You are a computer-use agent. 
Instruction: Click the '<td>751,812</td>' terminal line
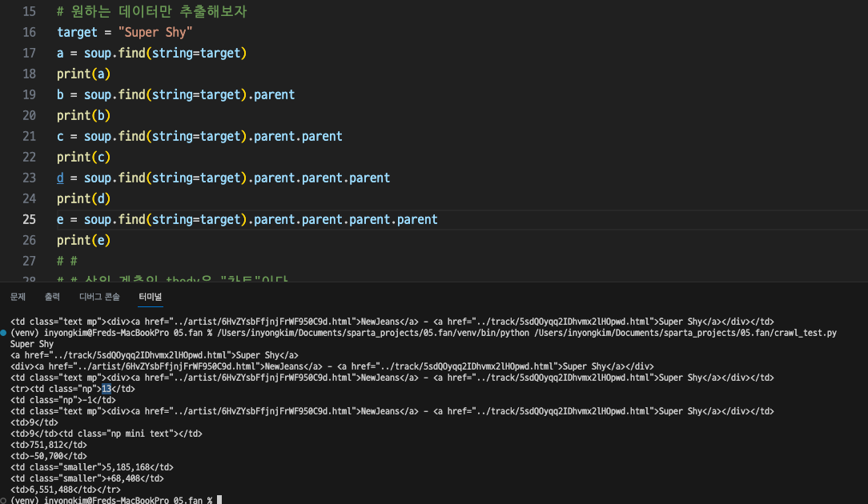click(x=49, y=445)
